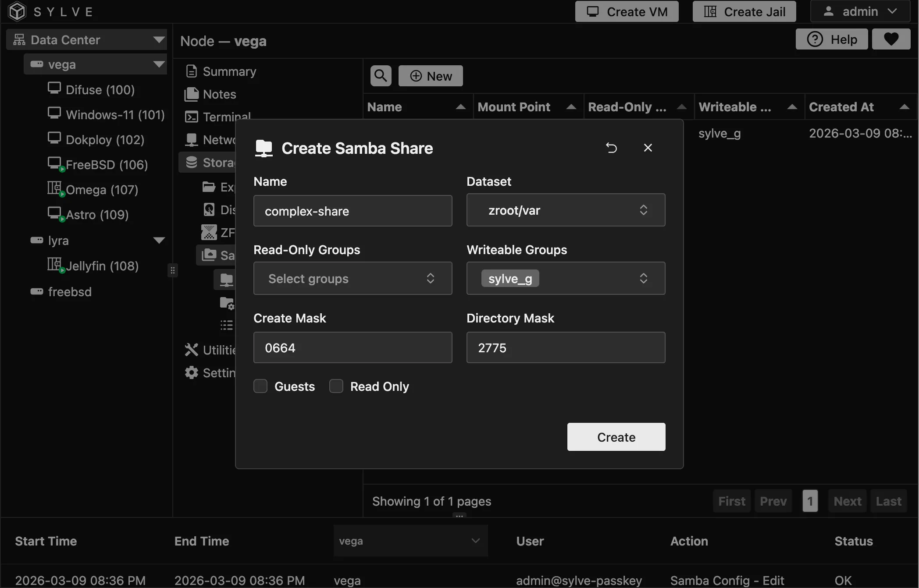Screen dimensions: 919x588
Task: Go to the Next page of audit records
Action: pyautogui.click(x=847, y=501)
